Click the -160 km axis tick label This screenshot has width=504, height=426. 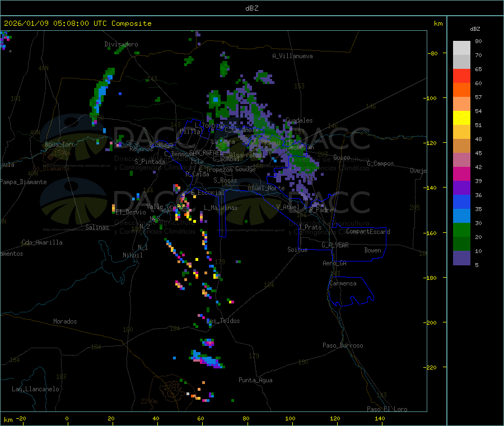coord(432,233)
